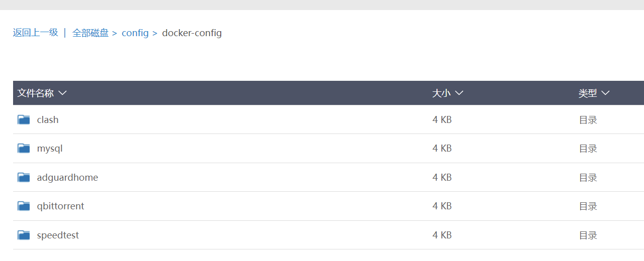The image size is (644, 261).
Task: Sort by file name chevron
Action: (x=62, y=93)
